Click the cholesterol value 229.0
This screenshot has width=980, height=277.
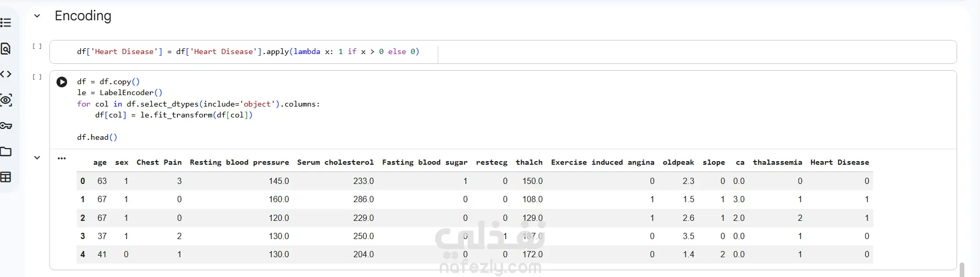(x=364, y=218)
